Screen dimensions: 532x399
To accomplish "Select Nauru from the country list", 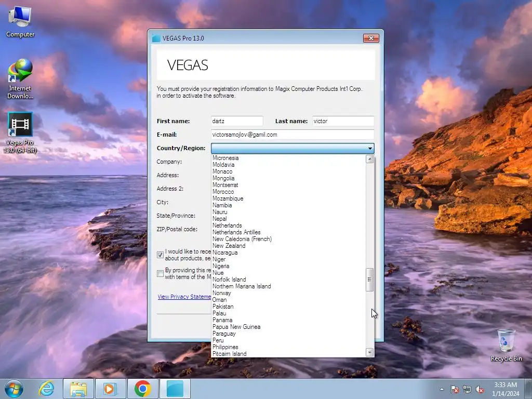I will 288,212.
